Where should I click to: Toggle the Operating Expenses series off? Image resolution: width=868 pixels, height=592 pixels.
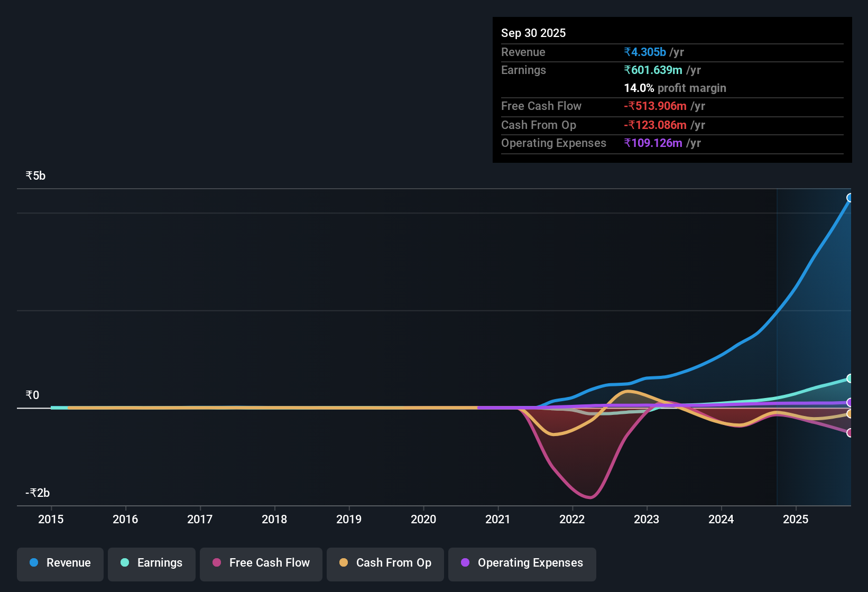[522, 563]
